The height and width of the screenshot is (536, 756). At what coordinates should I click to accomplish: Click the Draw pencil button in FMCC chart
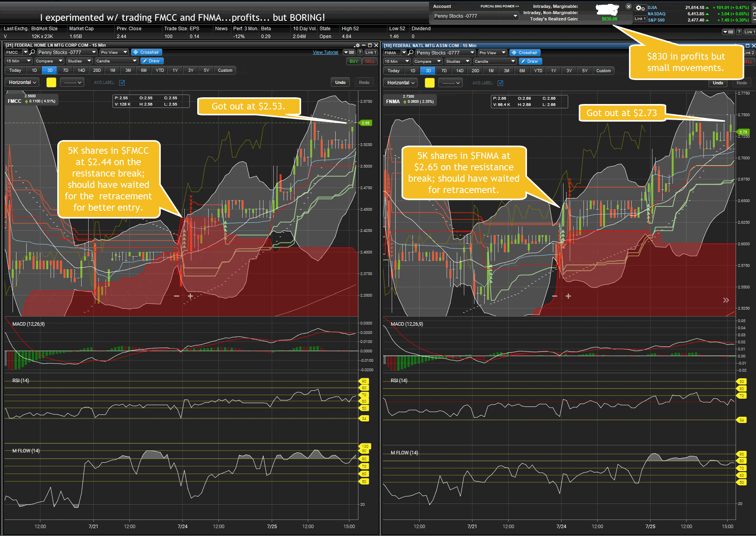151,61
